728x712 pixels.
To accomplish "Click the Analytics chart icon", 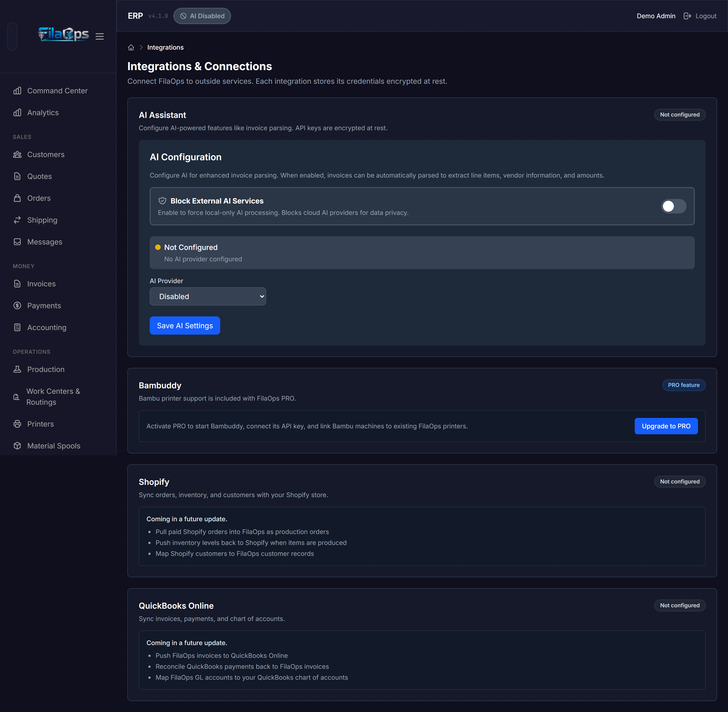I will pyautogui.click(x=17, y=112).
